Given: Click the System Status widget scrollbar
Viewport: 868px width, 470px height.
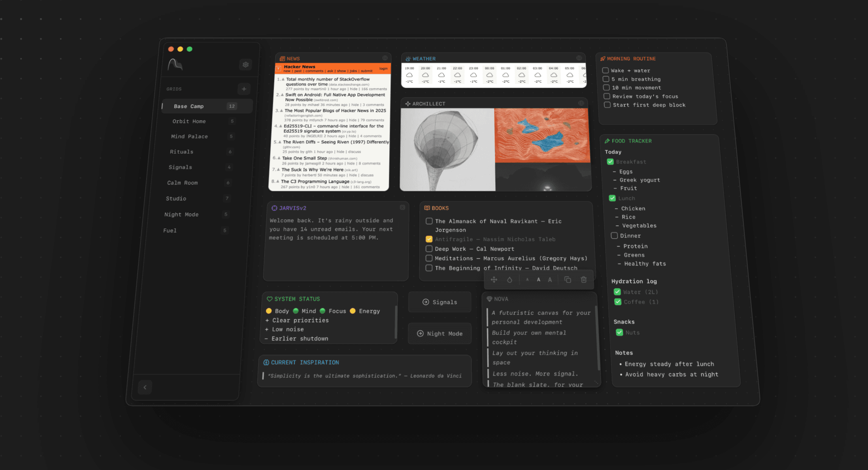Looking at the screenshot, I should pyautogui.click(x=396, y=322).
